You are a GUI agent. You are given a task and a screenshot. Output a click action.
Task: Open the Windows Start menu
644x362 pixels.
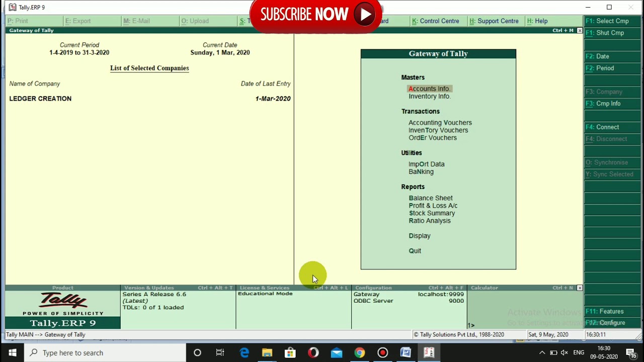tap(12, 353)
